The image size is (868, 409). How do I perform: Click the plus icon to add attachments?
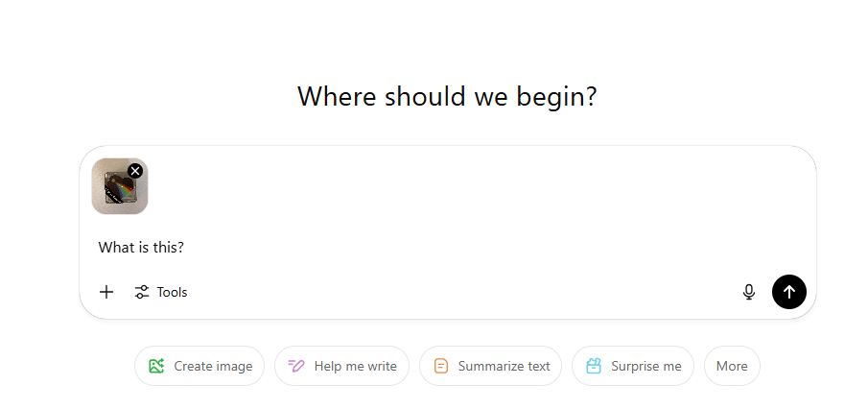[x=106, y=292]
